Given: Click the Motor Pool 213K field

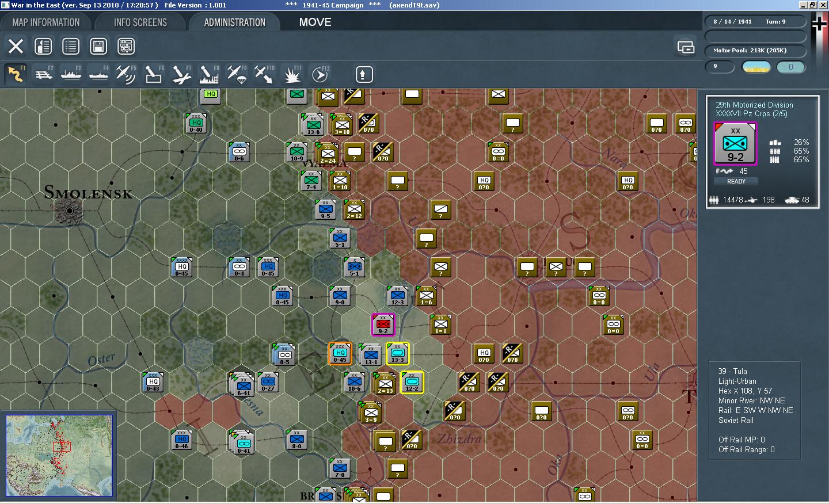Looking at the screenshot, I should [x=755, y=51].
